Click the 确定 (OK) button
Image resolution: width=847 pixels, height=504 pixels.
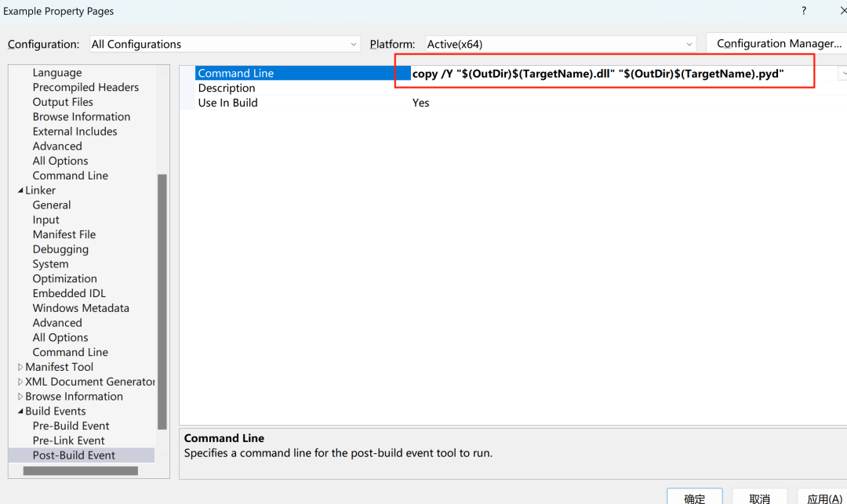pos(694,498)
